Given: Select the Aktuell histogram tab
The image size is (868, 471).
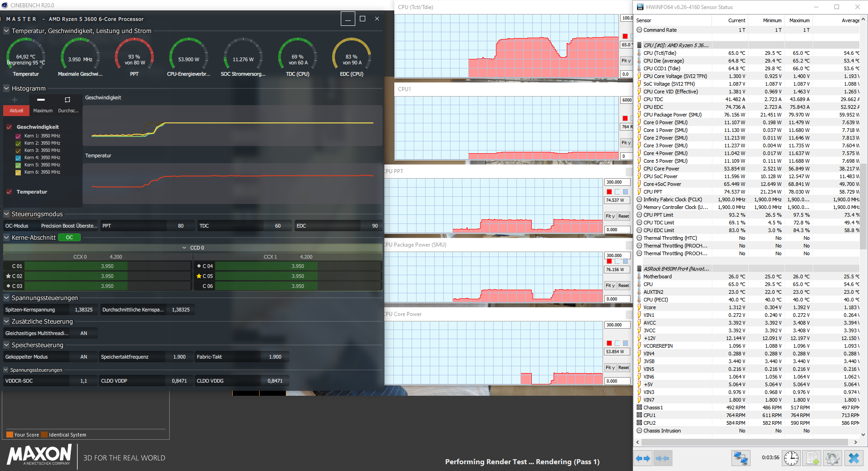Looking at the screenshot, I should click(16, 111).
